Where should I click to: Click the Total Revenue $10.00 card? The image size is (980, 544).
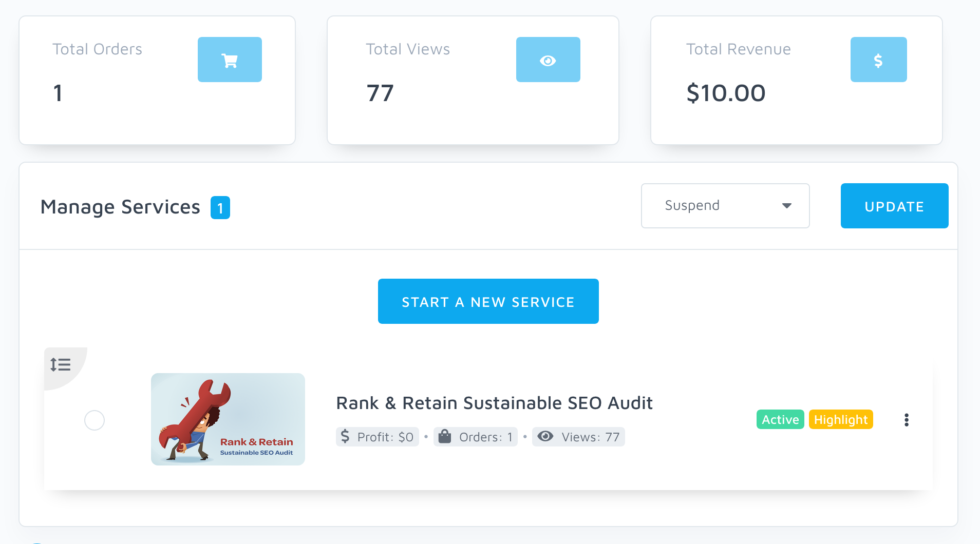(x=796, y=81)
